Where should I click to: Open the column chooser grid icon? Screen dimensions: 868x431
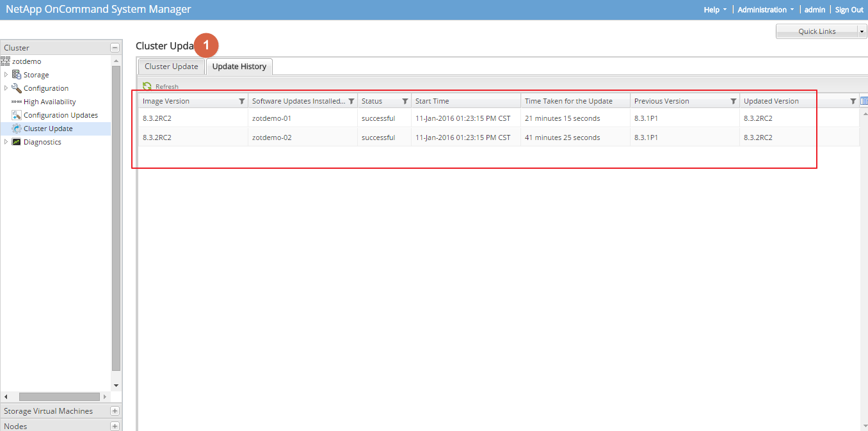point(864,101)
